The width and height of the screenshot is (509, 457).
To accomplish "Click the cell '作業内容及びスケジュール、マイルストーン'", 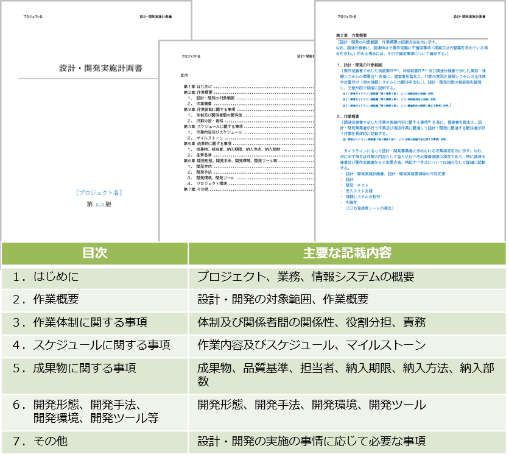I will 347,346.
